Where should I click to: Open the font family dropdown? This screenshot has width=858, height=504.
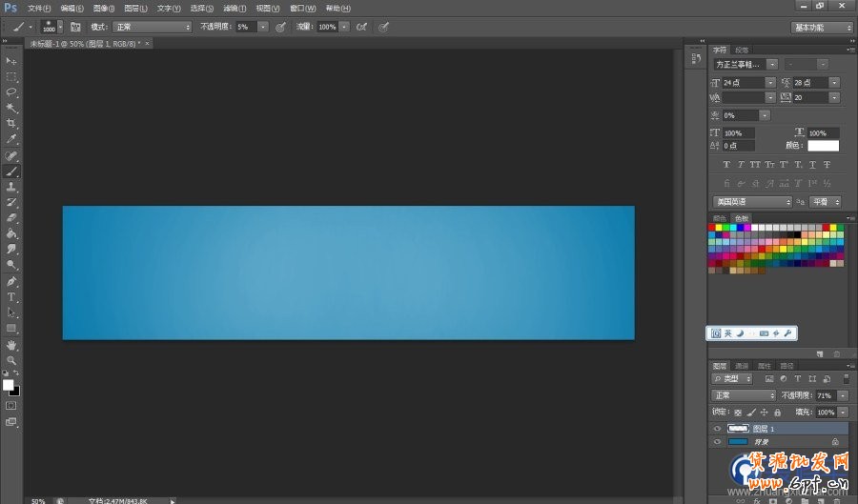click(746, 64)
